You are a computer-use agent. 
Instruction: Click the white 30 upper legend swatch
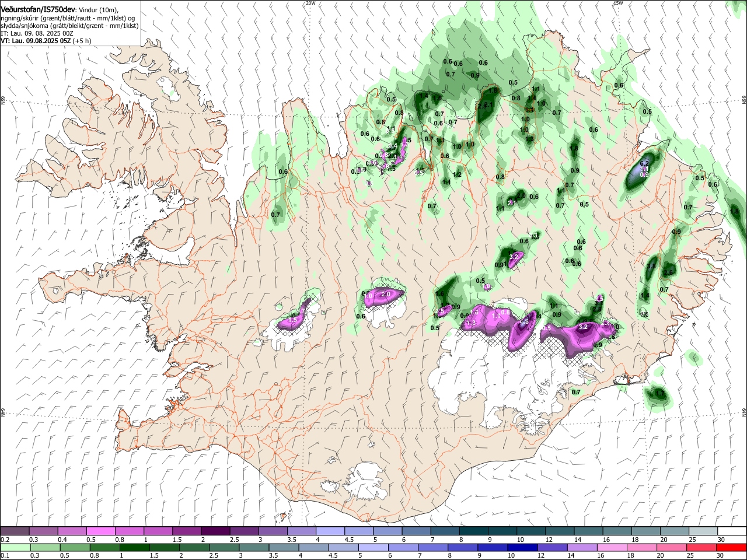tap(732, 531)
